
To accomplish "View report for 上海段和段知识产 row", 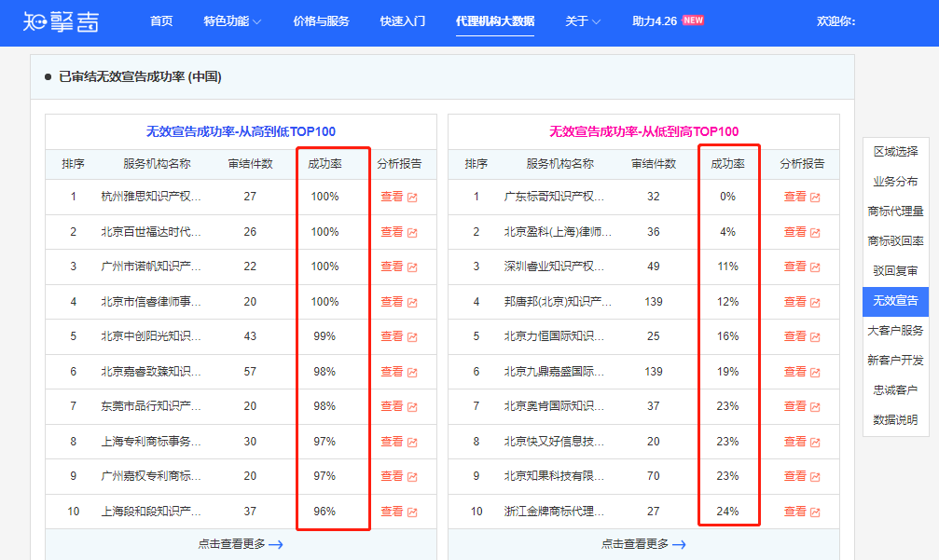I will pyautogui.click(x=399, y=512).
